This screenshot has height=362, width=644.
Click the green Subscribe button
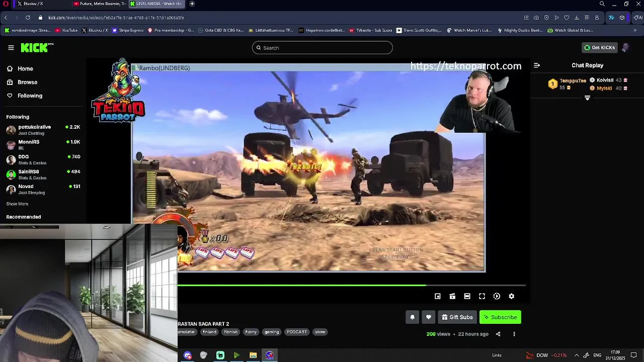500,317
